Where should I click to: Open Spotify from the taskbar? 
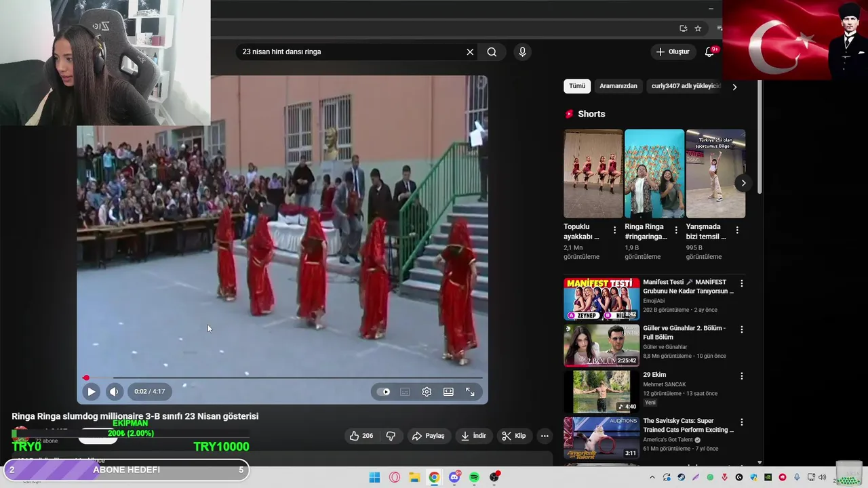coord(474,477)
